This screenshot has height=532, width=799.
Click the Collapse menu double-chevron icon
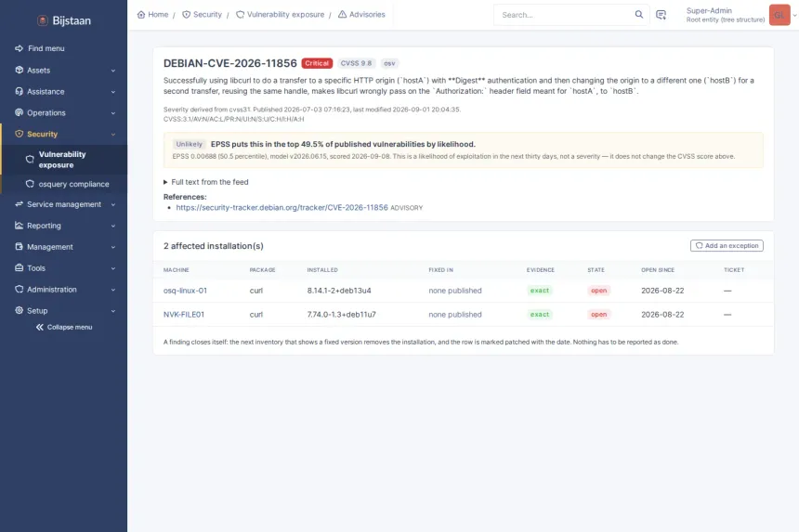(40, 328)
